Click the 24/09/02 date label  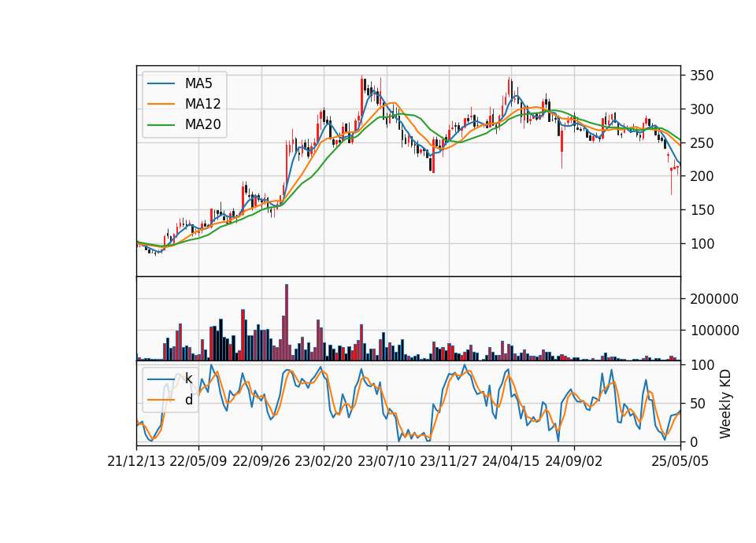click(x=574, y=462)
